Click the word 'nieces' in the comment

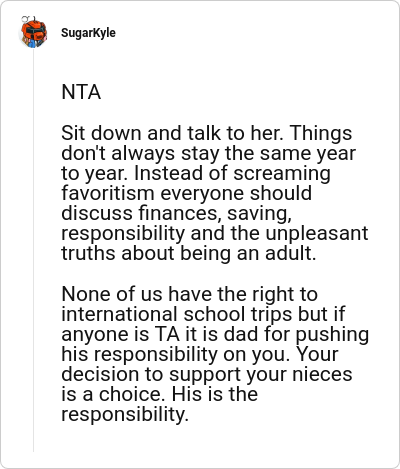click(322, 374)
